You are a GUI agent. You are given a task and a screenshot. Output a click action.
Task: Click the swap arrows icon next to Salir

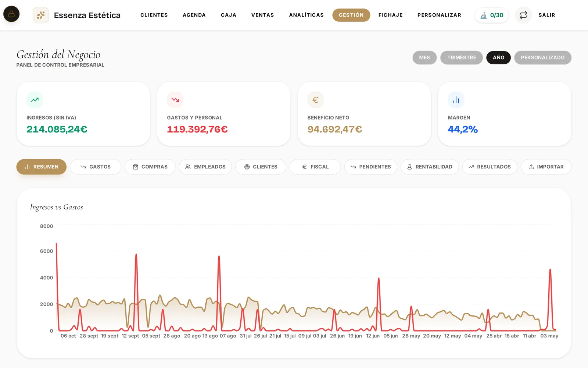click(x=523, y=15)
